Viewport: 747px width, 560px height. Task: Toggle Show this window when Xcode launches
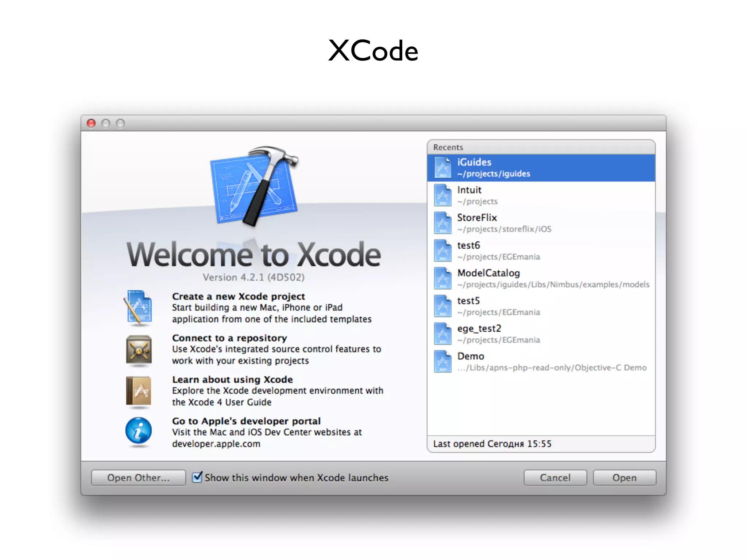[x=197, y=477]
